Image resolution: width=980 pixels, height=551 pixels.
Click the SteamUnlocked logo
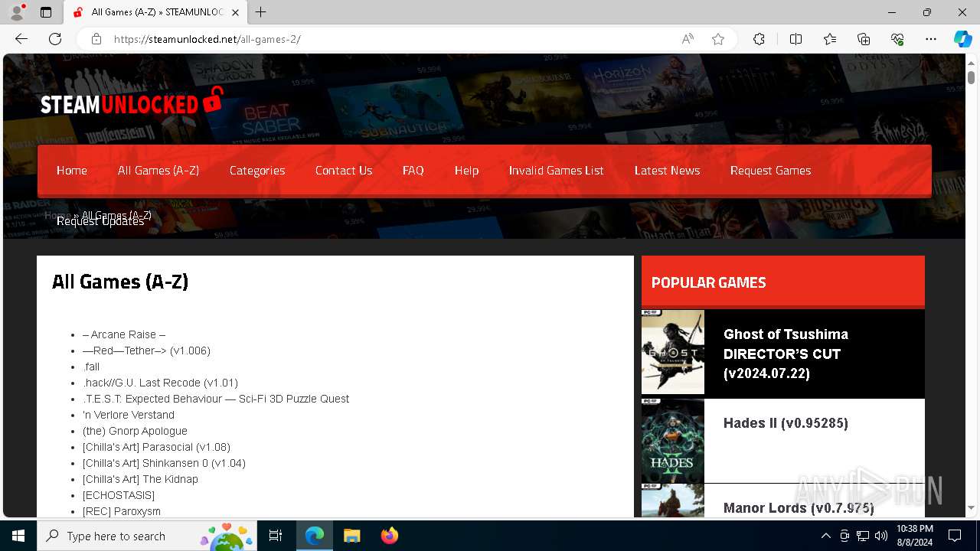click(x=132, y=102)
